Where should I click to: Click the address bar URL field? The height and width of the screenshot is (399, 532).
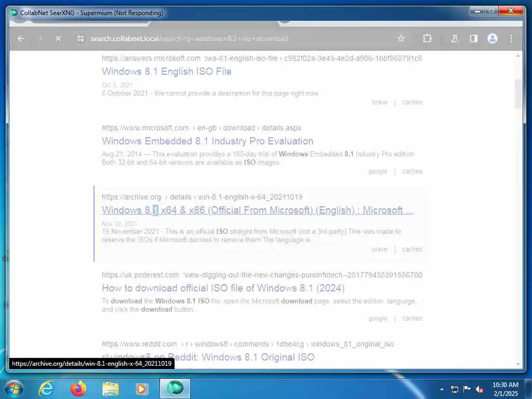(237, 38)
